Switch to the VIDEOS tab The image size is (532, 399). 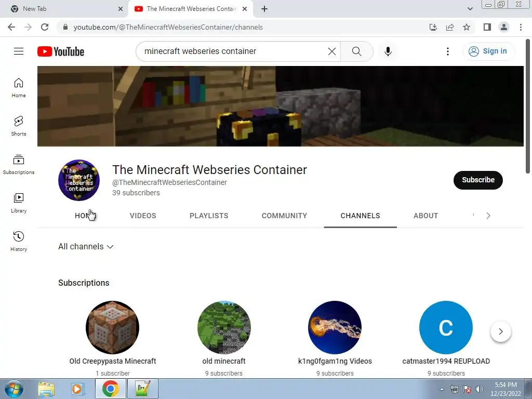[143, 216]
